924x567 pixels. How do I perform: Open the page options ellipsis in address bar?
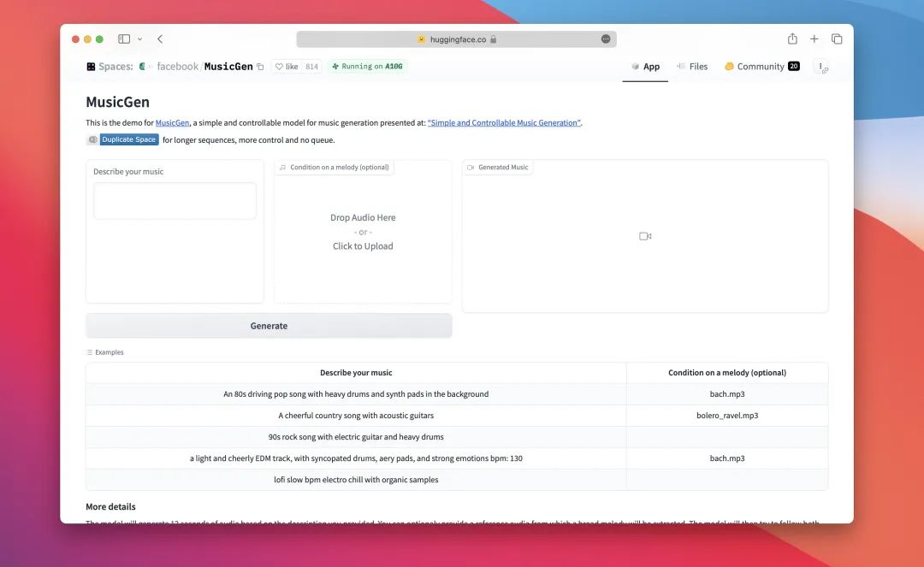pyautogui.click(x=605, y=38)
